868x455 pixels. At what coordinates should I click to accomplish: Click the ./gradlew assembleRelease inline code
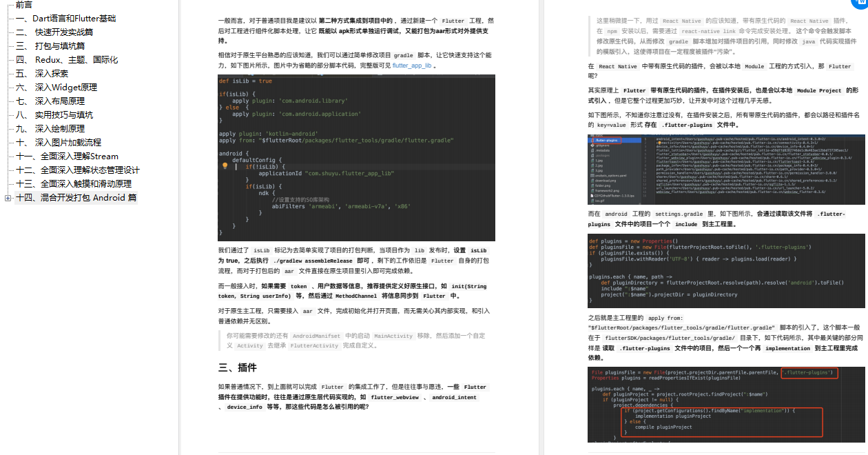pos(313,261)
